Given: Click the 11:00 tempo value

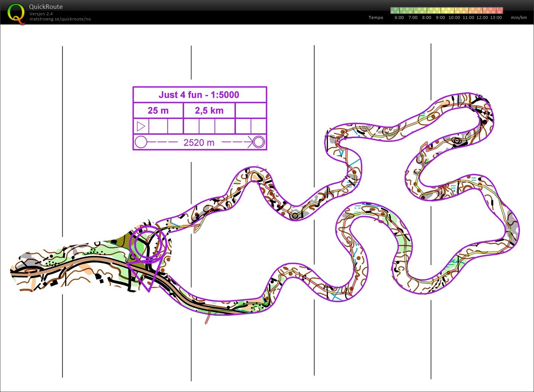Looking at the screenshot, I should pyautogui.click(x=468, y=17).
